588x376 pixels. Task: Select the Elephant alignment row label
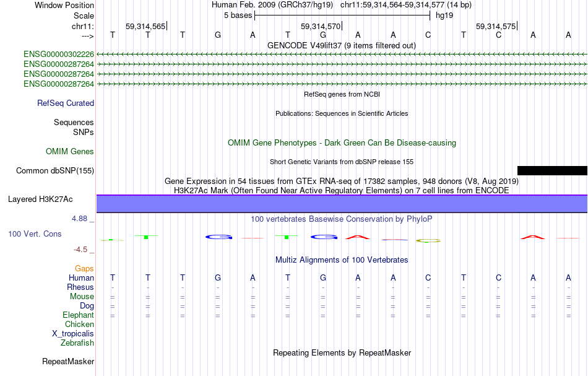[78, 315]
